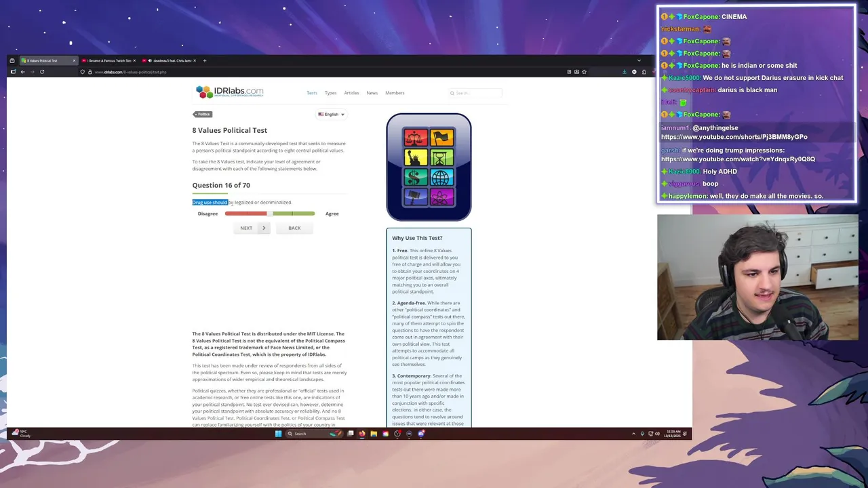Open the Tests menu item
Viewport: 868px width, 488px height.
coord(312,93)
